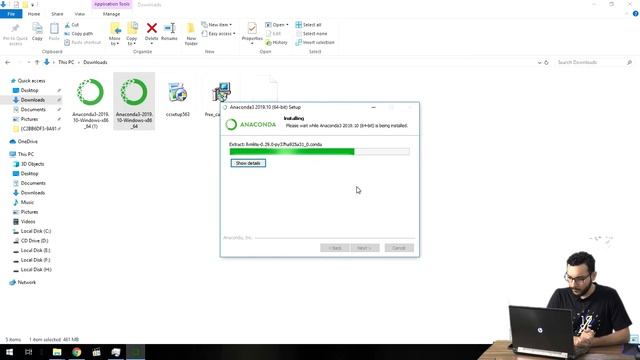Switch to the Share ribbon tab

[57, 14]
